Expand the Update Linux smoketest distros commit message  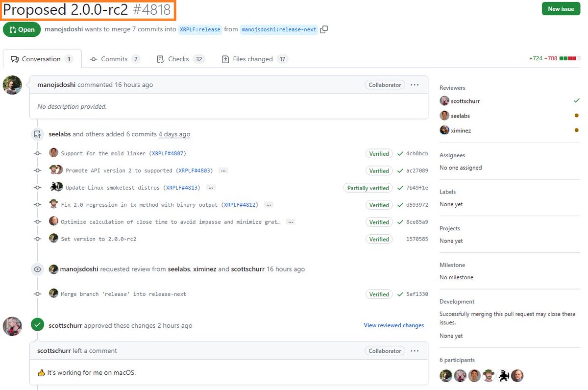tap(211, 188)
